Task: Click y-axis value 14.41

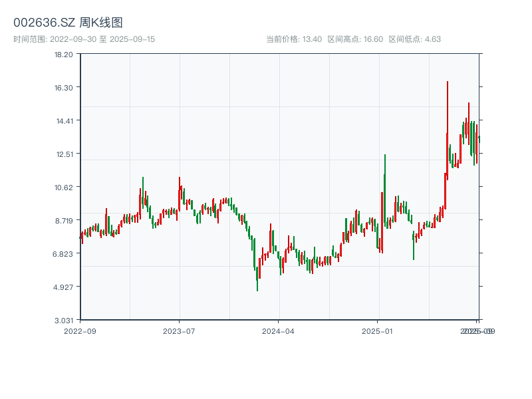Action: click(x=65, y=121)
